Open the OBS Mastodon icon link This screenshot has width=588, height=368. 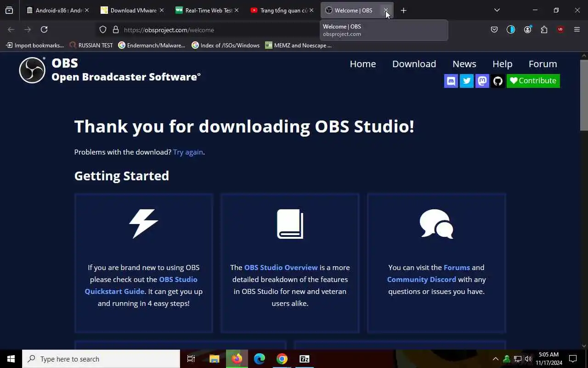(x=482, y=81)
